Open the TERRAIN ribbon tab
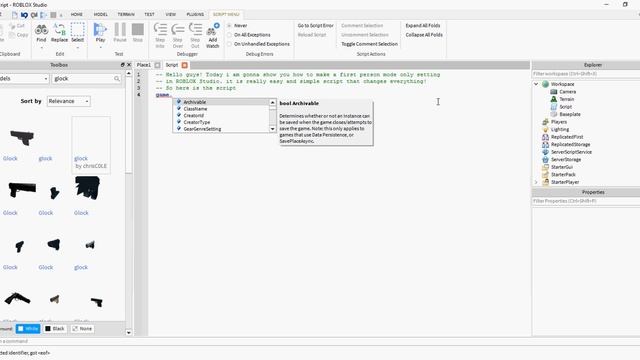This screenshot has height=360, width=640. tap(126, 14)
